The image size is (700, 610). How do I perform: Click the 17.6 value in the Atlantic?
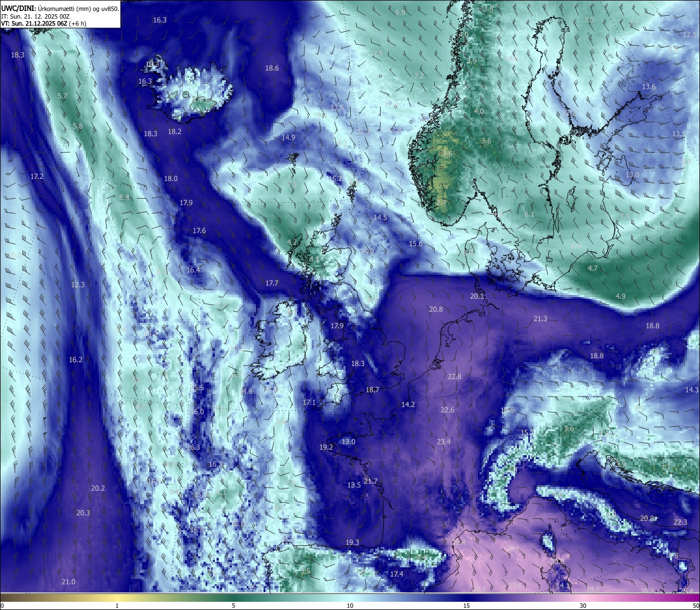coord(199,231)
